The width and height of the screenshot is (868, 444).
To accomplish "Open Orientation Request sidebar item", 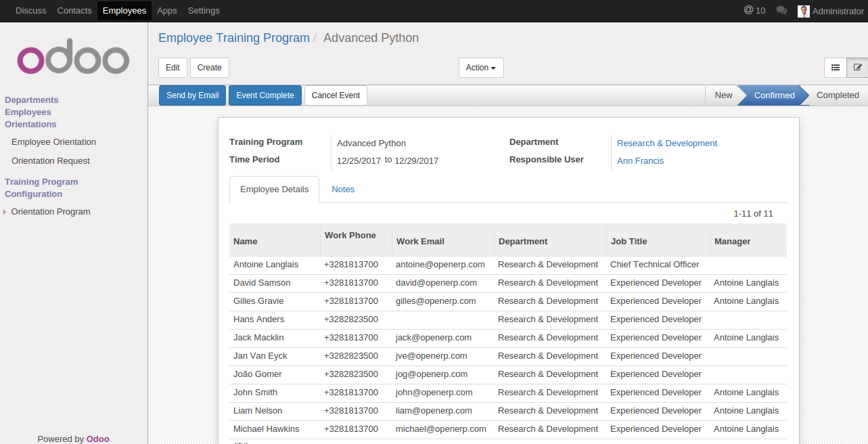I will point(51,161).
